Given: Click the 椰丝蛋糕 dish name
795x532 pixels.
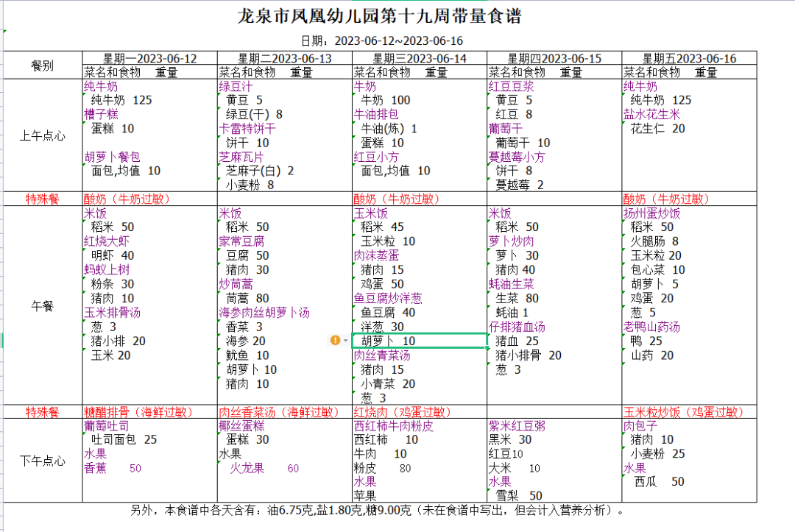Looking at the screenshot, I should [x=241, y=426].
